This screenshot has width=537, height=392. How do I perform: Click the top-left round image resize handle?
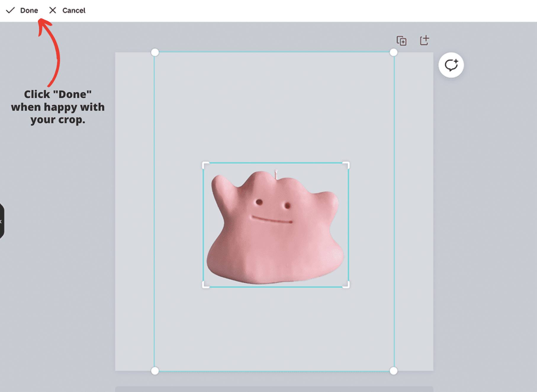tap(155, 52)
